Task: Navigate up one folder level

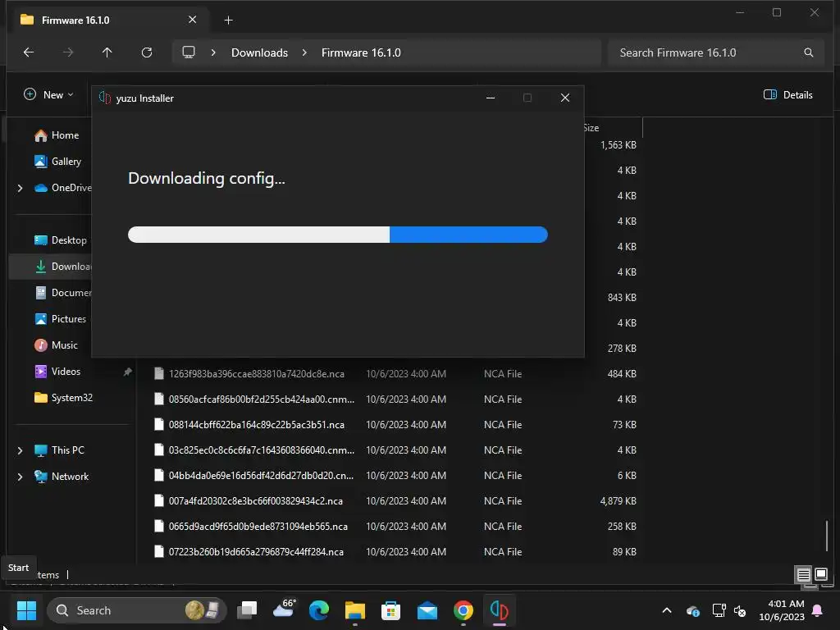Action: [x=107, y=52]
